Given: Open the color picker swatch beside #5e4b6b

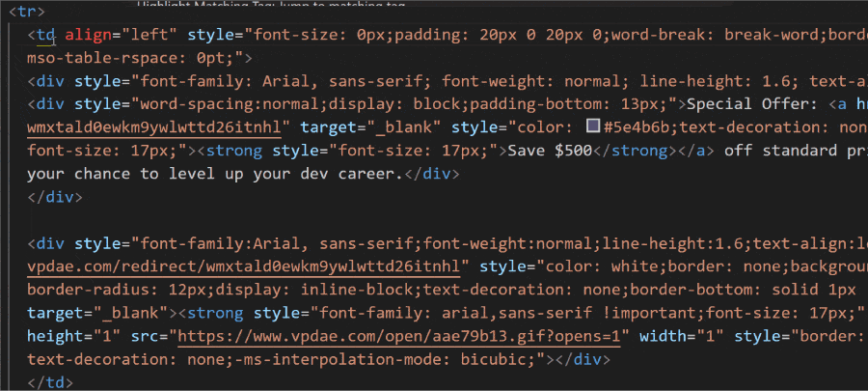Looking at the screenshot, I should [593, 127].
